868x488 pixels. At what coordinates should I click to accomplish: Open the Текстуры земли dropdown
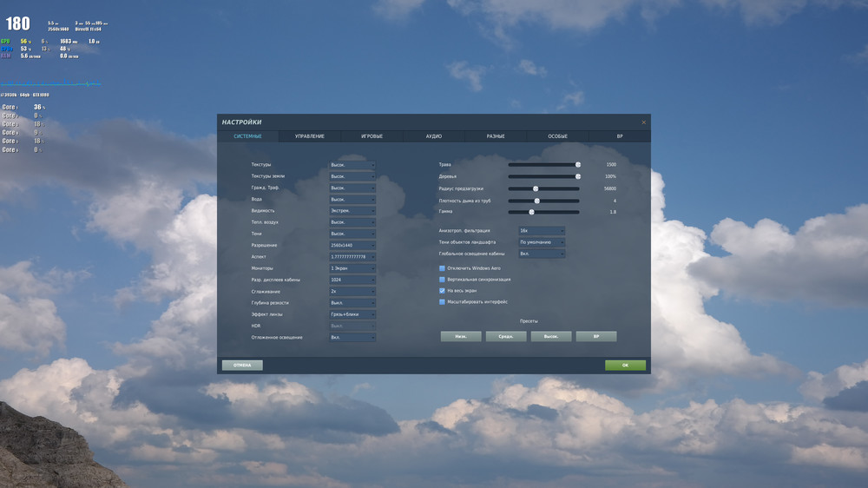(352, 176)
